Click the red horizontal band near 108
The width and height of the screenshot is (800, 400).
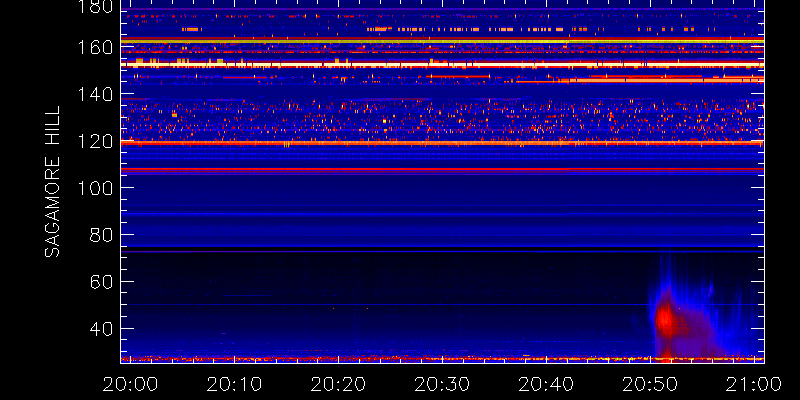(x=442, y=169)
